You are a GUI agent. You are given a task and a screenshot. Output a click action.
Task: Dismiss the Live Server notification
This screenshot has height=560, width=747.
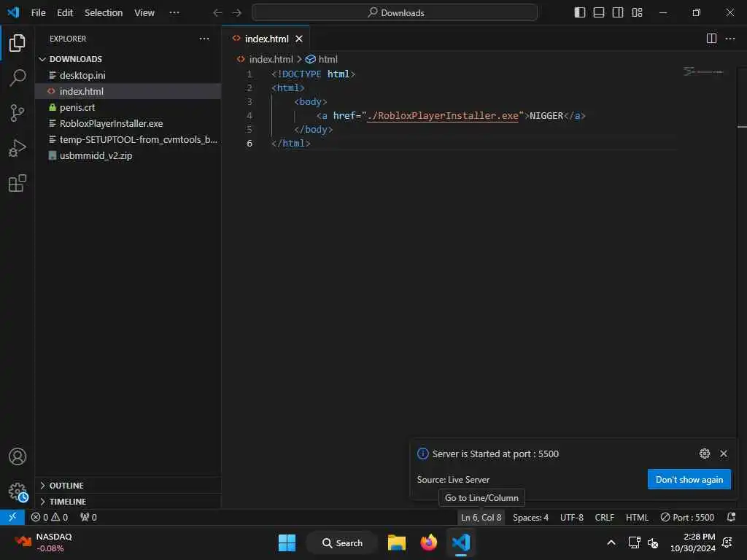[x=724, y=454]
